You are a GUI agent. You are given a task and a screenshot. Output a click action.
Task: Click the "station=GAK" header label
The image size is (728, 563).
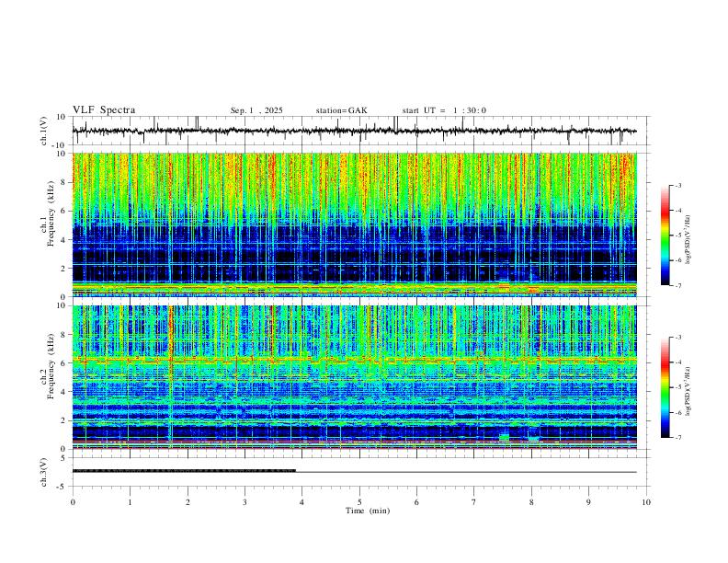341,110
